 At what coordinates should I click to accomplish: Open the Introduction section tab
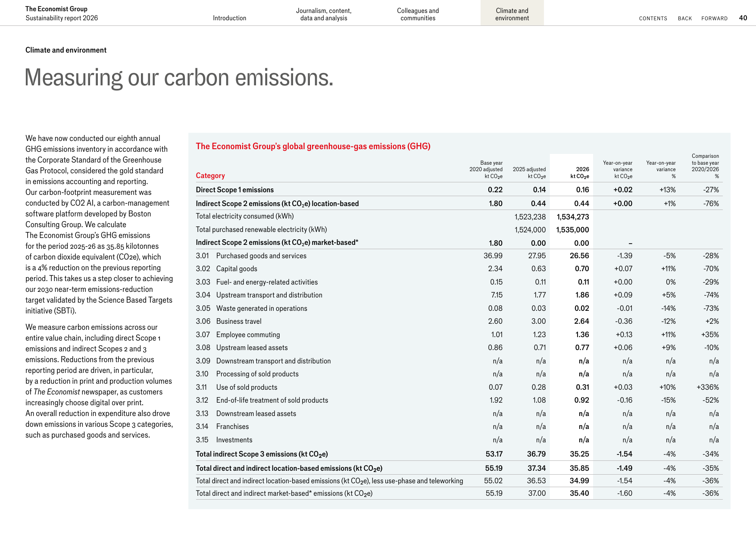click(229, 18)
